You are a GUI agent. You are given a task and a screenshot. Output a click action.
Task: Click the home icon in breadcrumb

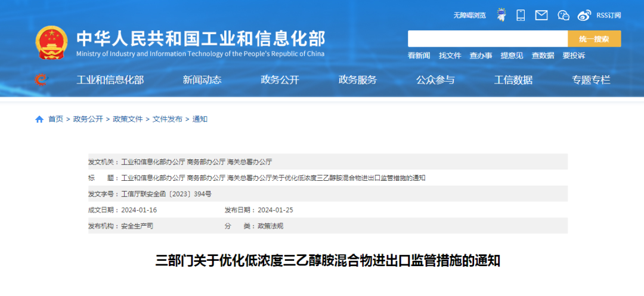(39, 119)
